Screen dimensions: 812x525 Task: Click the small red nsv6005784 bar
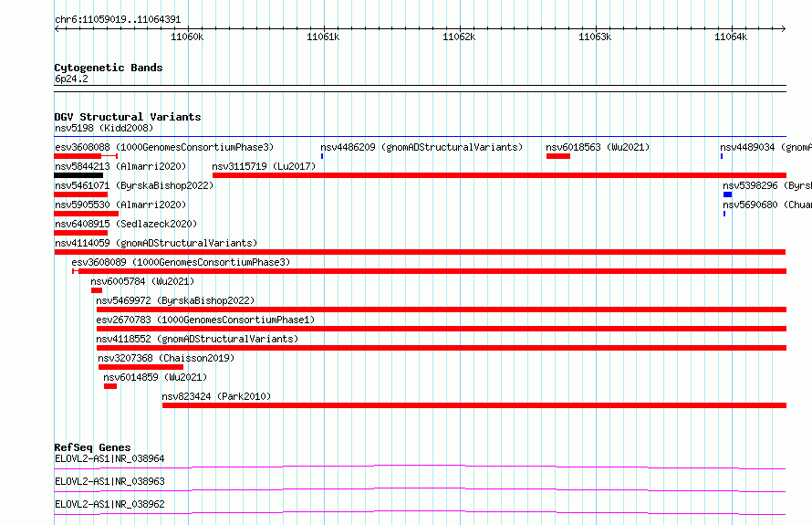tap(97, 290)
